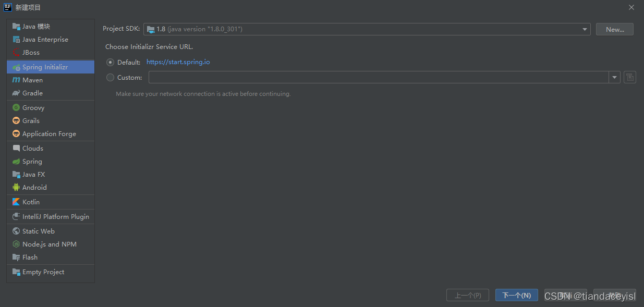Choose Java Enterprise project type

pos(51,40)
